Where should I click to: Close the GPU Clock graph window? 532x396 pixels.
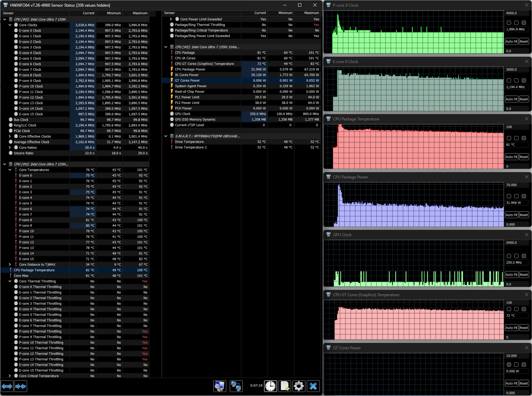pos(526,234)
